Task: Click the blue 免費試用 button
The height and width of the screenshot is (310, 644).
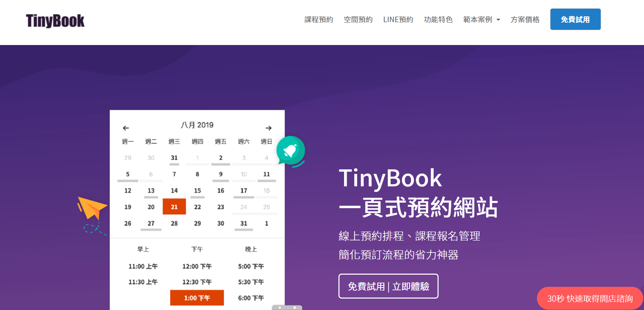Action: point(575,19)
